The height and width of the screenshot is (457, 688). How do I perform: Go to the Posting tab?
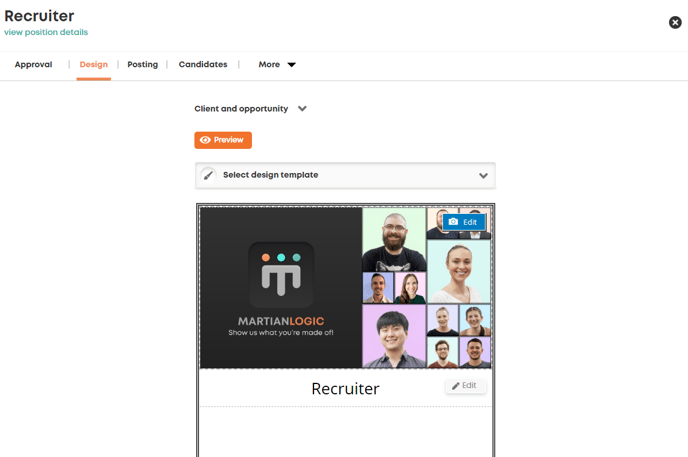pos(143,64)
